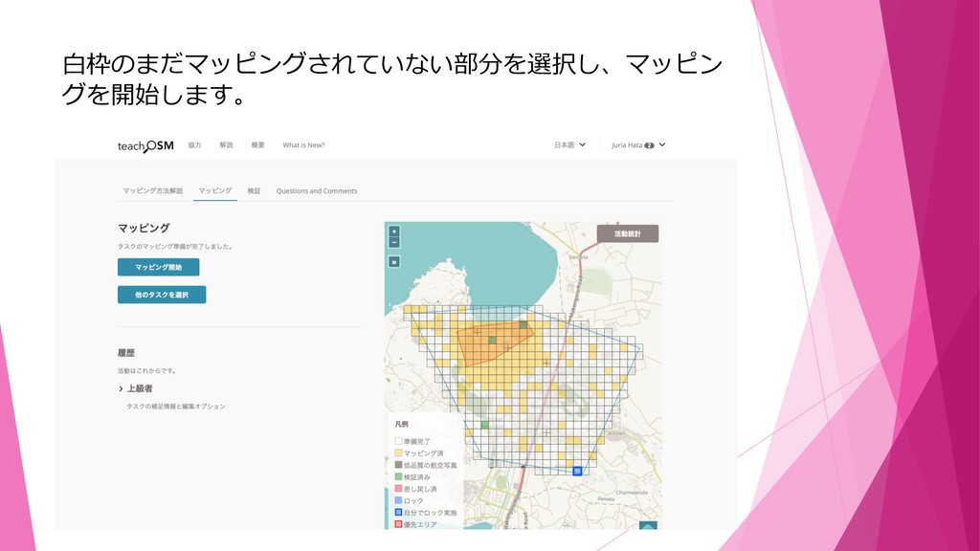Click the notification count badge
Viewport: 980px width, 551px height.
(649, 145)
